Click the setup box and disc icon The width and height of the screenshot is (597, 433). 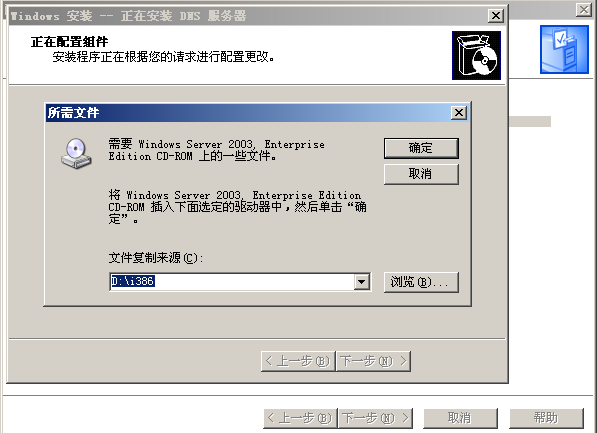coord(476,56)
